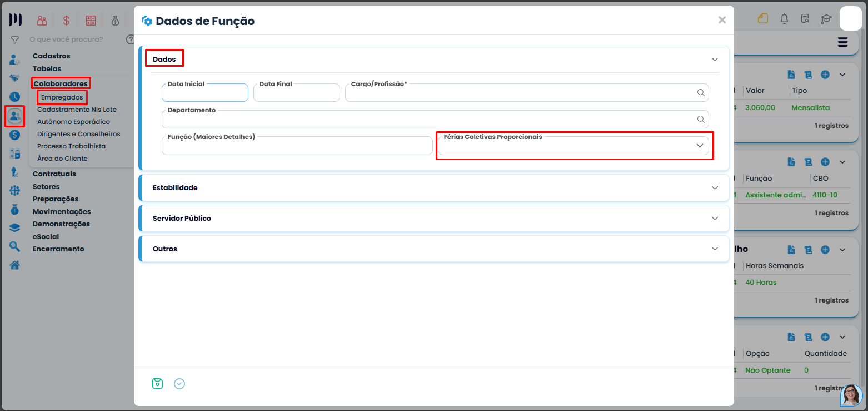Expand the Servidor Público section
Screen dimensions: 868x411
pyautogui.click(x=715, y=219)
